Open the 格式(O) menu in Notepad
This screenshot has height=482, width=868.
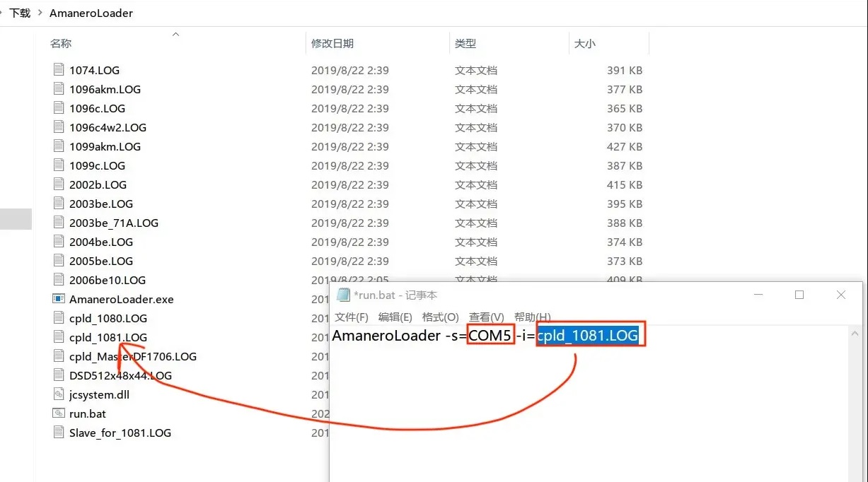[x=440, y=317]
